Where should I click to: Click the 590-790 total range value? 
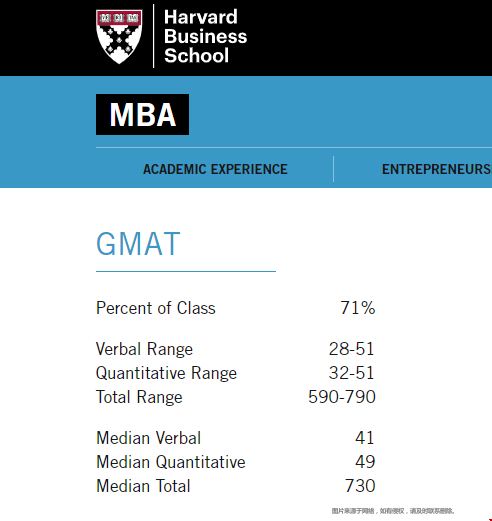tap(342, 397)
